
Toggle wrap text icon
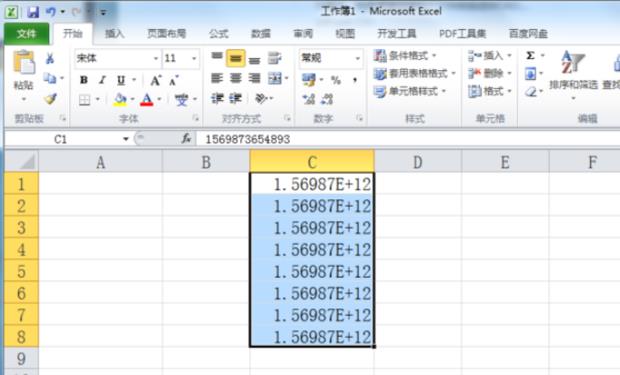tap(274, 58)
